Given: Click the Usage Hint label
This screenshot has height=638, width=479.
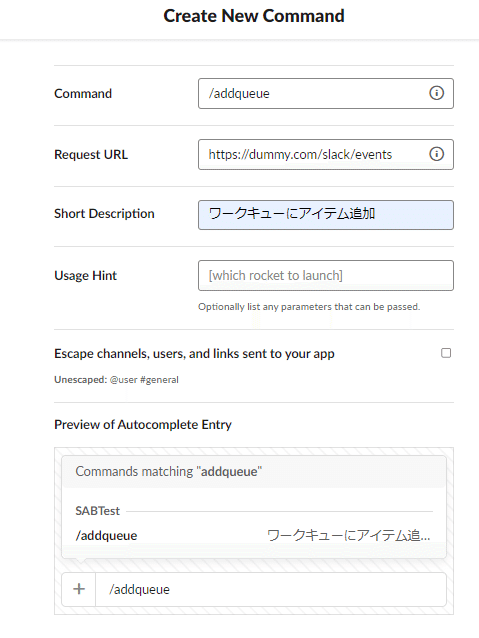Looking at the screenshot, I should coord(85,275).
